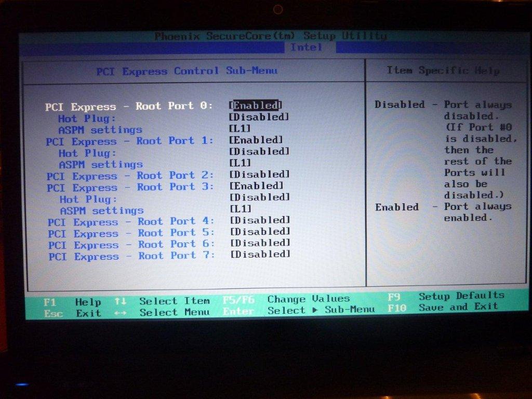Screen dimensions: 532x399
Task: Change Root Port 4 Disabled value
Action: 261,220
